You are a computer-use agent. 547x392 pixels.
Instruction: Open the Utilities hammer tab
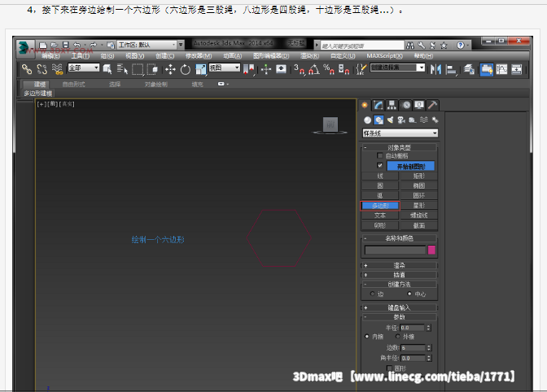[x=432, y=105]
